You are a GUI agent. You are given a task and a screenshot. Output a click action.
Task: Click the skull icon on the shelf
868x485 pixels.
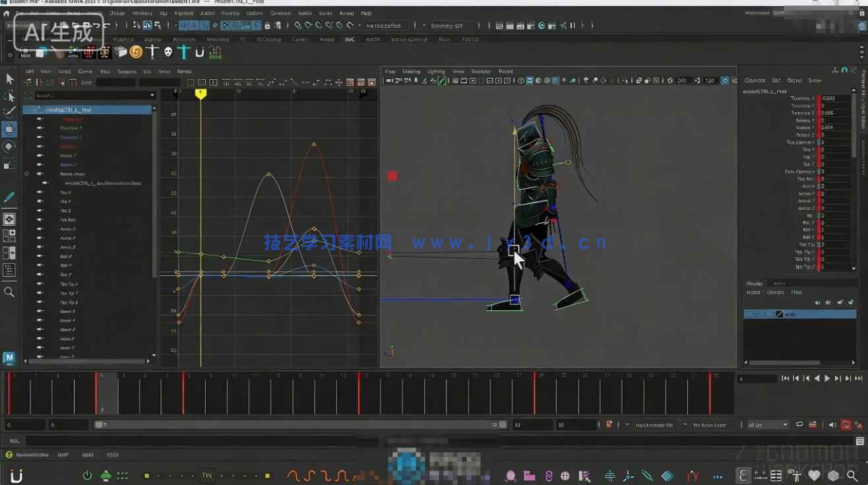pos(168,52)
